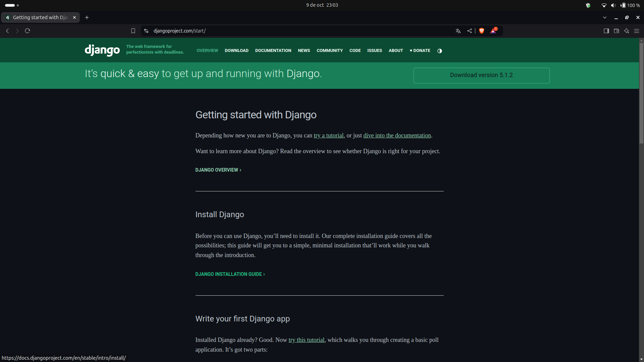Follow the 'try this tutorial' link
The width and height of the screenshot is (644, 362).
(x=306, y=340)
